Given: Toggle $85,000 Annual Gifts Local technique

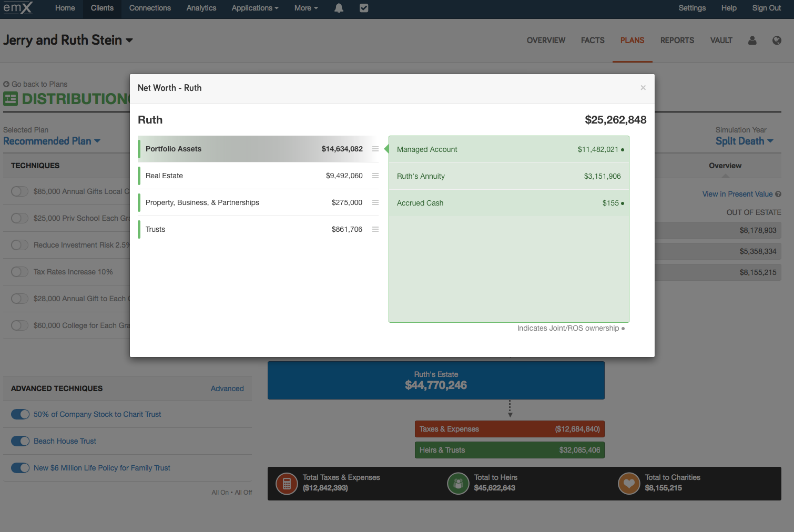Looking at the screenshot, I should (x=20, y=191).
